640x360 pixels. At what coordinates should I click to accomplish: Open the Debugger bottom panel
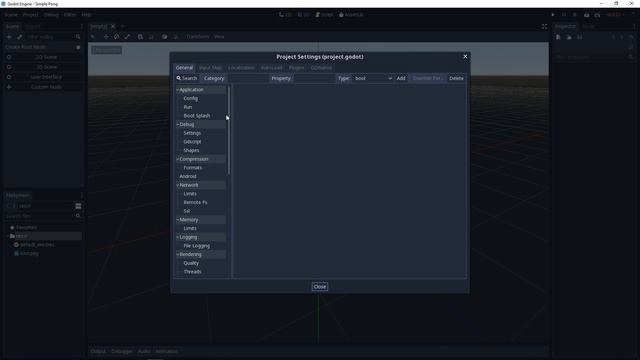(x=122, y=351)
